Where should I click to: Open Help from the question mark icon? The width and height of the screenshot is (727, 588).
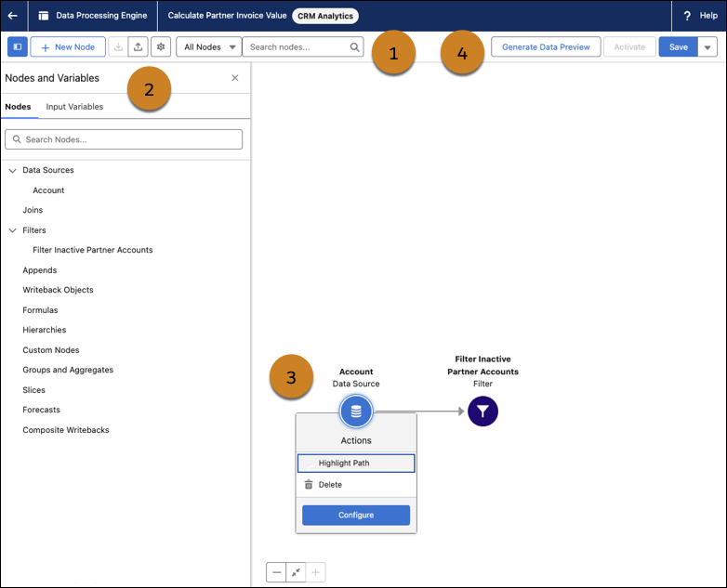coord(687,16)
